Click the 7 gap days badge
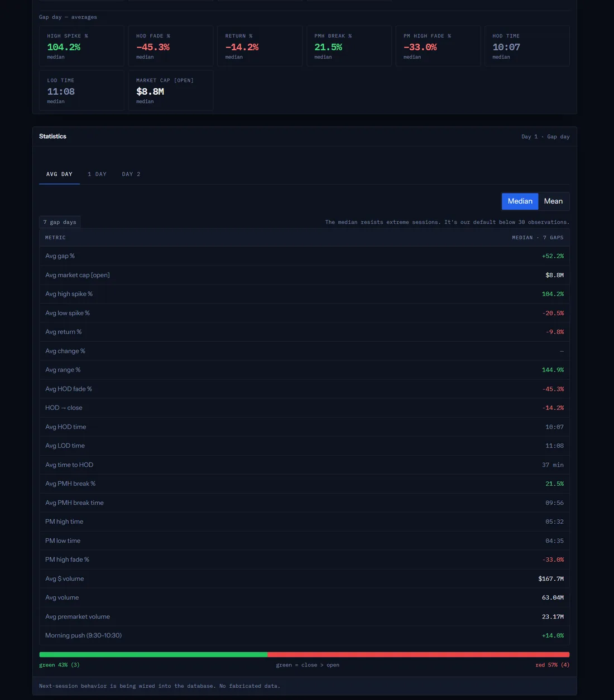 60,222
